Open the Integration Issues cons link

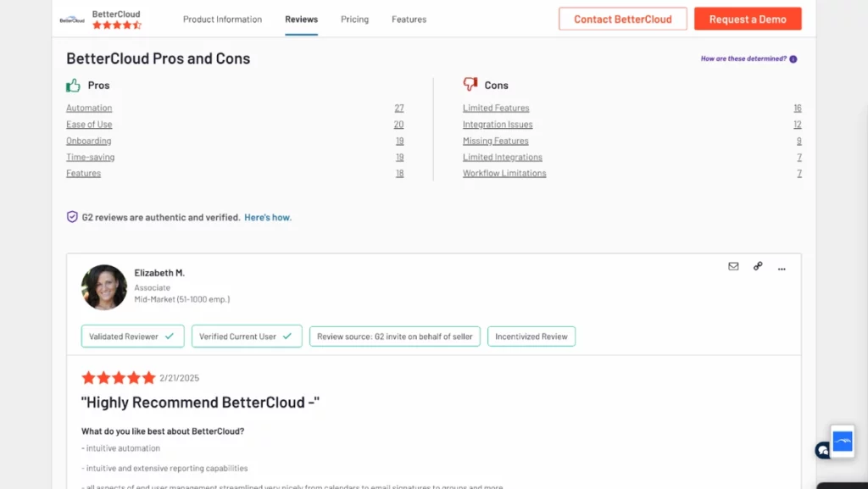point(498,125)
